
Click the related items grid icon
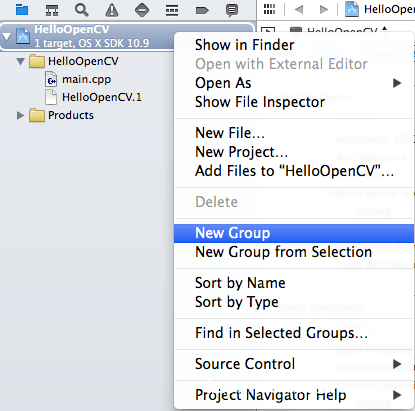269,9
